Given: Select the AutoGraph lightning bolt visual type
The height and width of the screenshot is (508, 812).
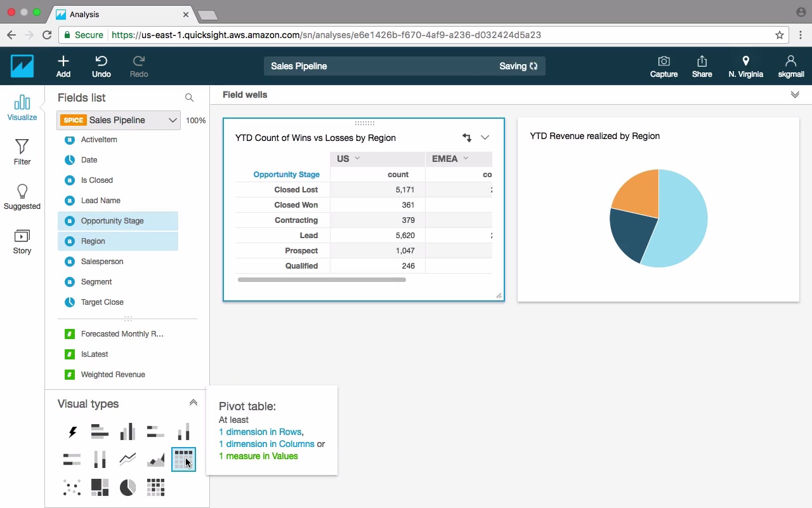Looking at the screenshot, I should pyautogui.click(x=72, y=432).
